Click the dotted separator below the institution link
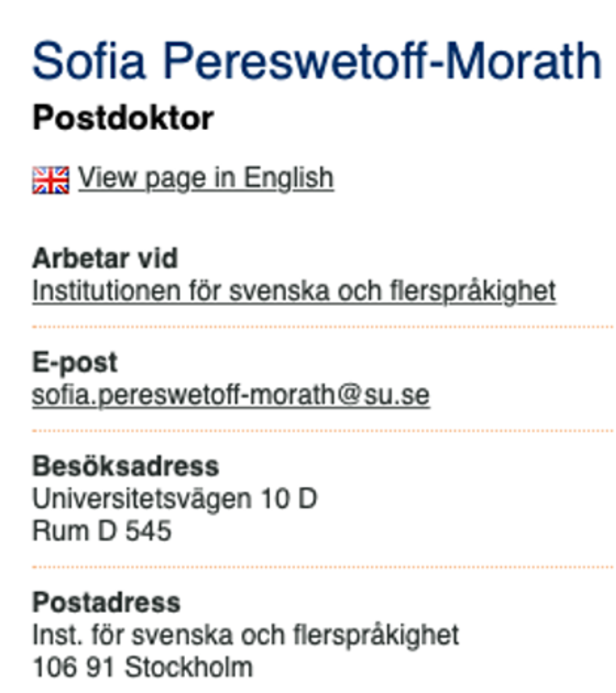The height and width of the screenshot is (693, 616). click(x=323, y=327)
